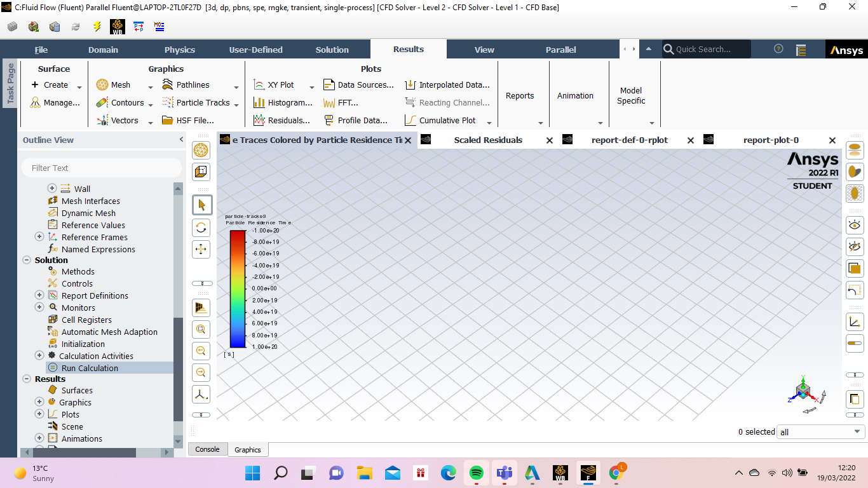Collapse the Solution section in outline

click(27, 260)
